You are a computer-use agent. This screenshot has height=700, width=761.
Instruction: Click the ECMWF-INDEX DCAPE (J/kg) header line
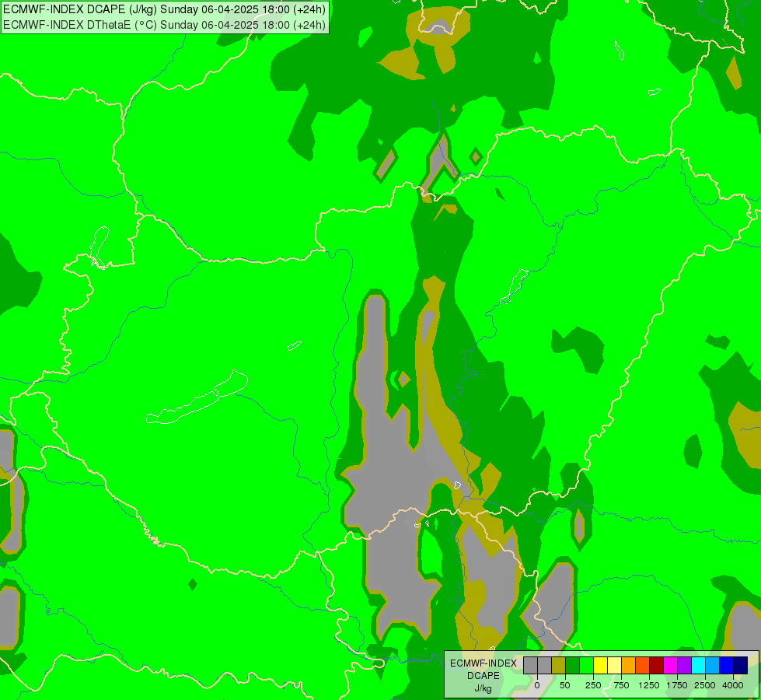click(165, 9)
